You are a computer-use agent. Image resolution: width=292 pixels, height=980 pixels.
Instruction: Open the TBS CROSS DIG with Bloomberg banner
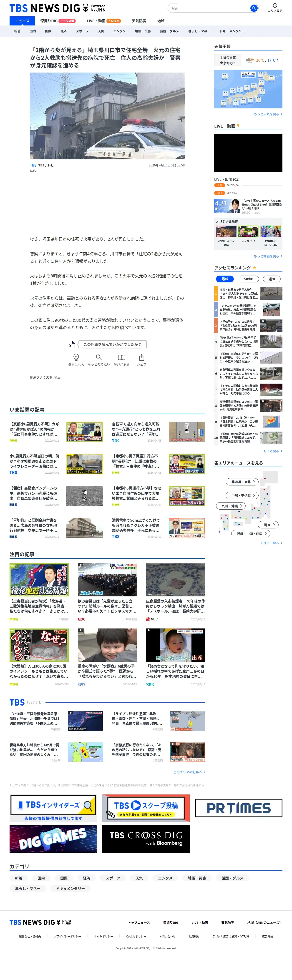pyautogui.click(x=146, y=839)
